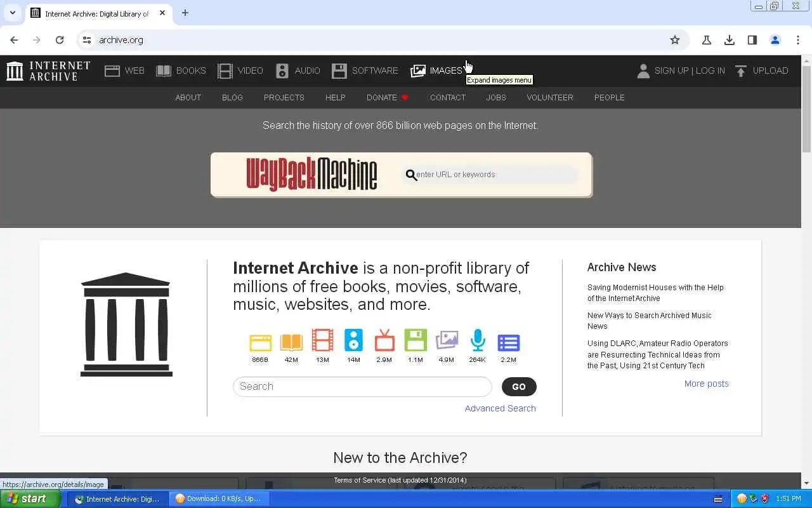
Task: Open the Blog link
Action: point(232,97)
